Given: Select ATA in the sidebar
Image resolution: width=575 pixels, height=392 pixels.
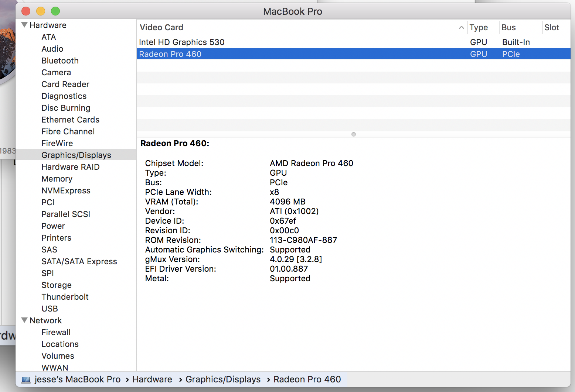Looking at the screenshot, I should click(x=49, y=37).
